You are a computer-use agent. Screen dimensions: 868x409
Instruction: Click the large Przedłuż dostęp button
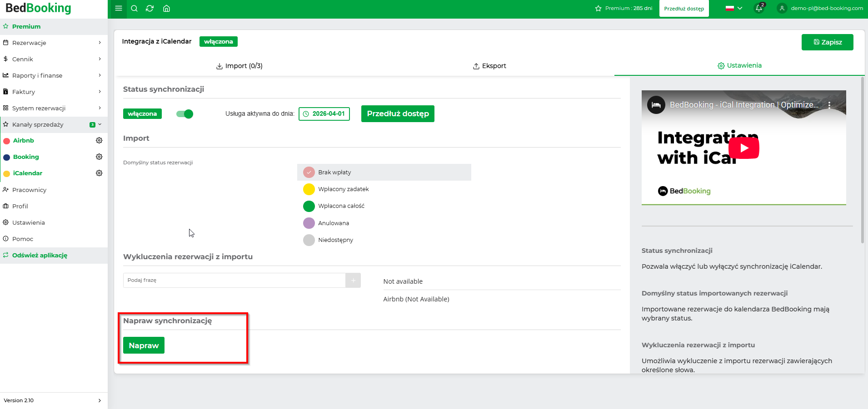(x=398, y=113)
